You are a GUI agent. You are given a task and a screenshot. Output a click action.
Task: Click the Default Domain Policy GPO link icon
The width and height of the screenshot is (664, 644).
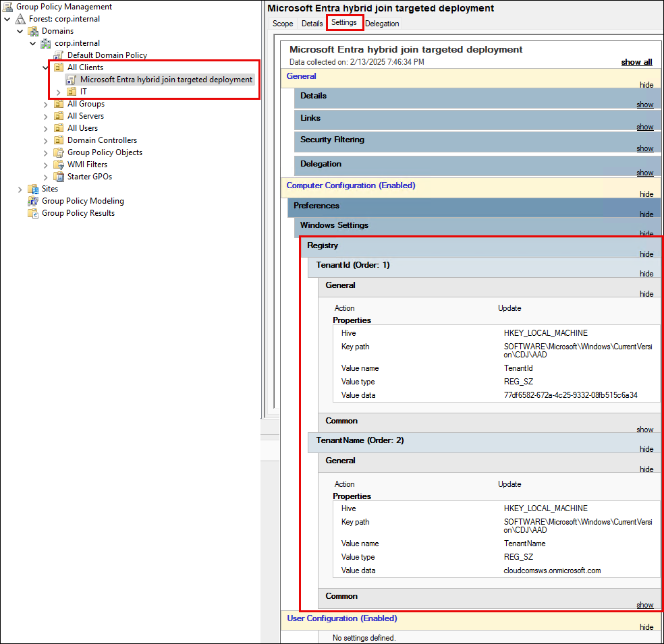(x=59, y=55)
